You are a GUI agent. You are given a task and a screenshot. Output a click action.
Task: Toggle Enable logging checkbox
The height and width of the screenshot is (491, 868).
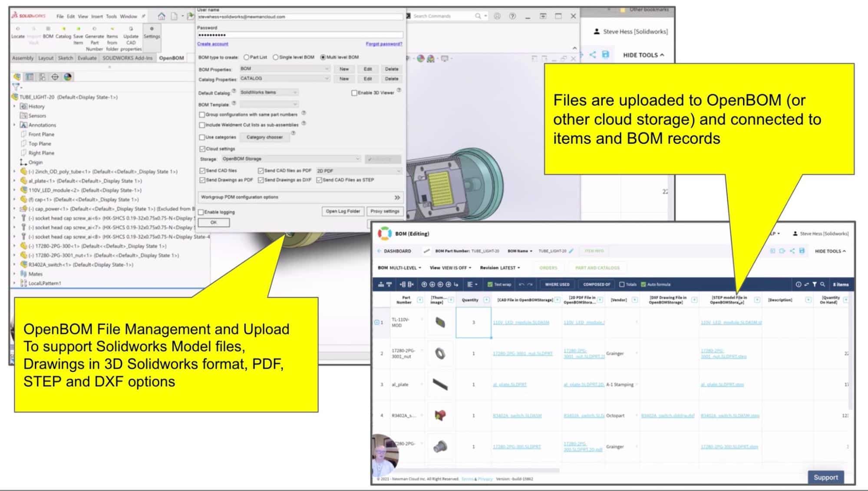201,212
